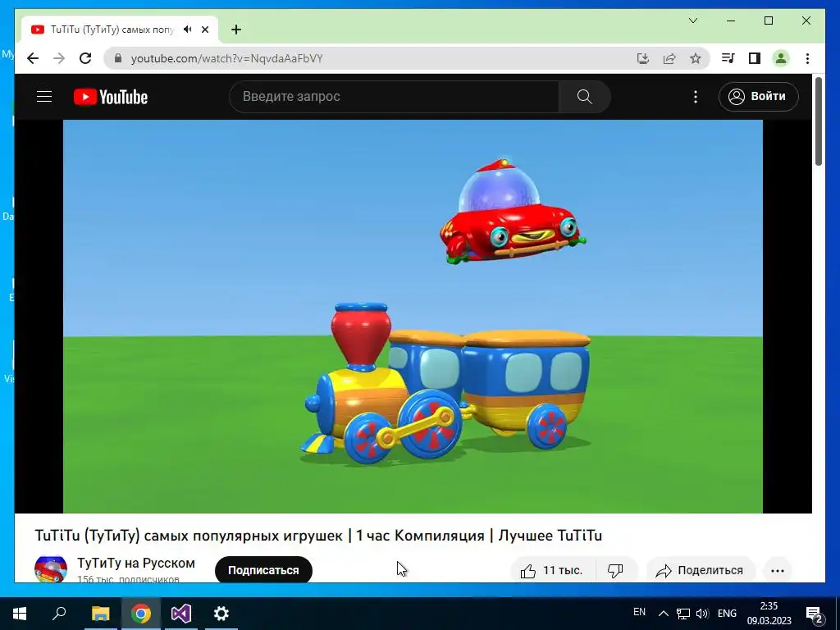This screenshot has height=630, width=840.
Task: Click the address bar URL
Action: click(x=226, y=58)
